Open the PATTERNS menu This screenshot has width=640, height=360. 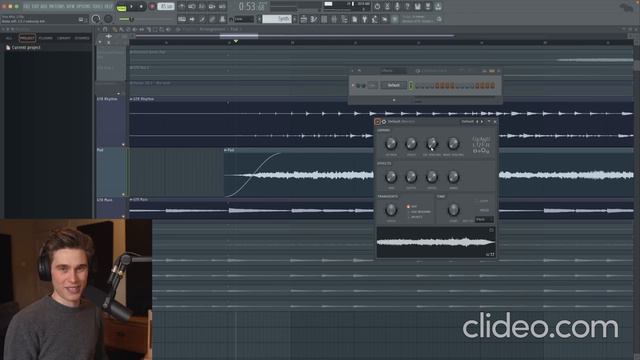coord(56,7)
